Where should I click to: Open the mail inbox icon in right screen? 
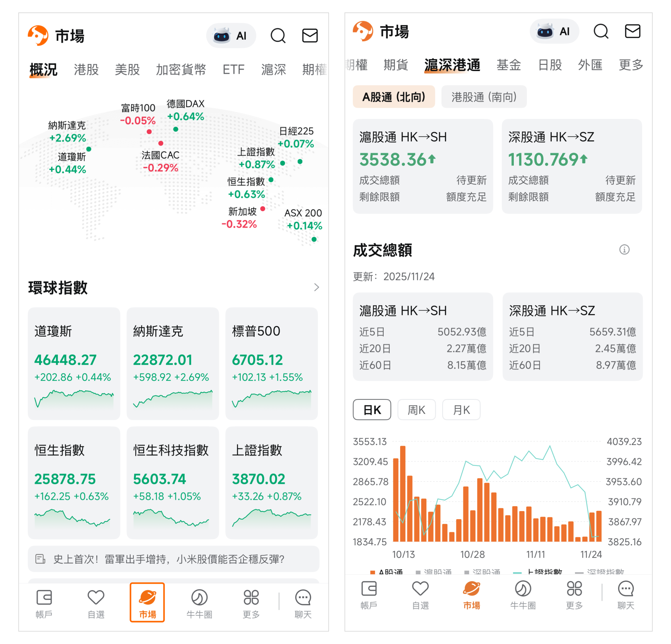(x=632, y=31)
